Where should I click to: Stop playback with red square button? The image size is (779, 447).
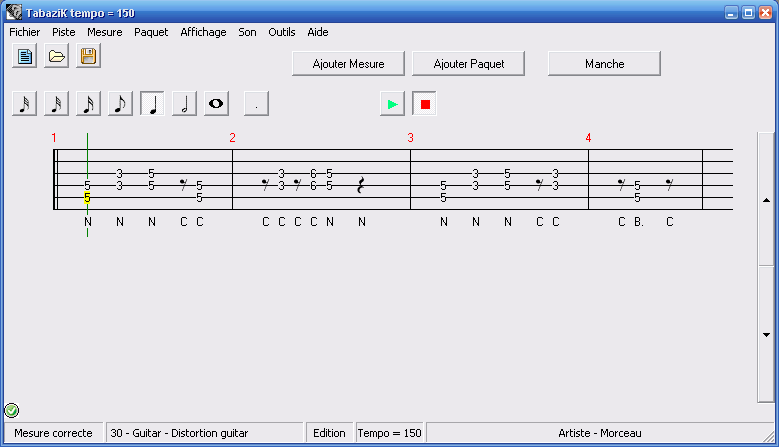(x=425, y=104)
